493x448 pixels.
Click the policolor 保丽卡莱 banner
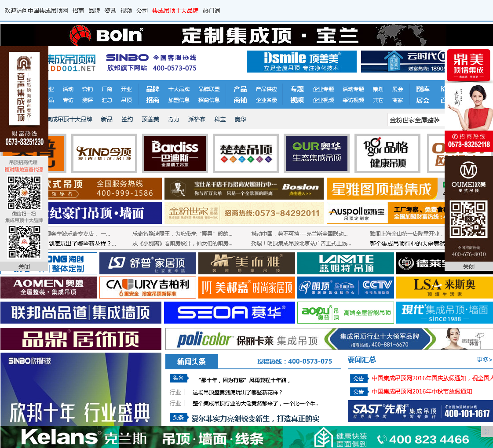[329, 339]
